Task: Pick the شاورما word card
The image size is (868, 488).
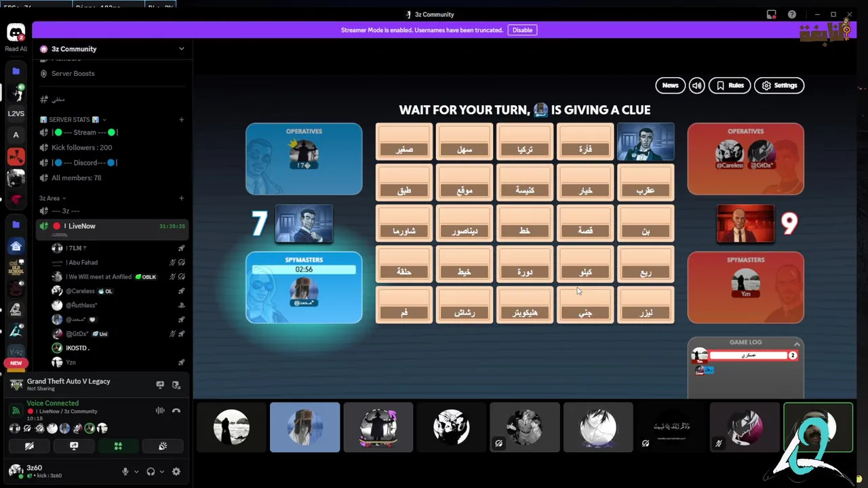Action: pos(404,223)
